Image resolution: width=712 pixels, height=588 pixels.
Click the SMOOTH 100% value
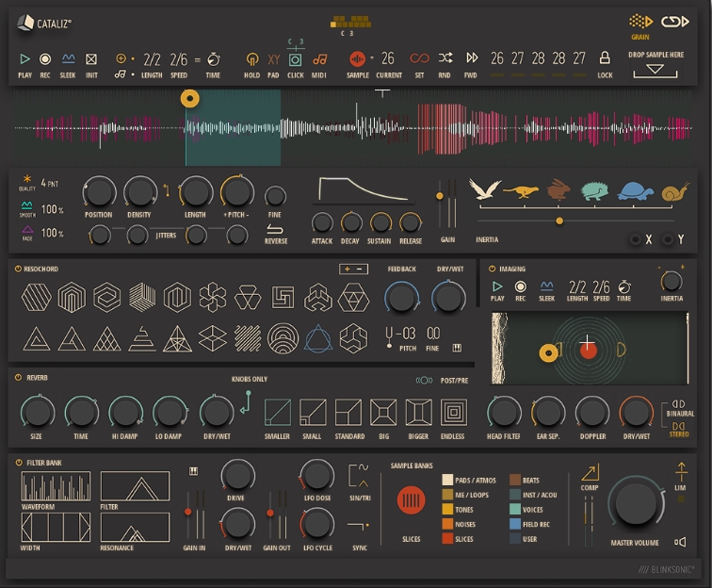click(52, 209)
